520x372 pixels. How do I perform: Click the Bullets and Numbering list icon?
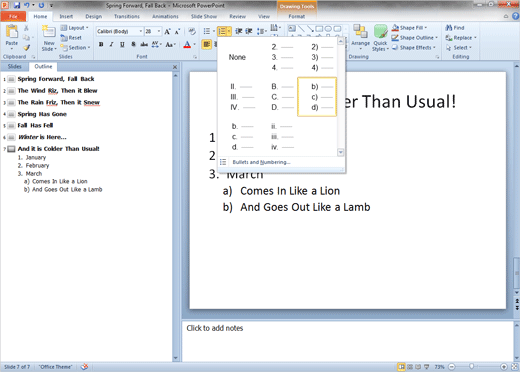tap(223, 162)
